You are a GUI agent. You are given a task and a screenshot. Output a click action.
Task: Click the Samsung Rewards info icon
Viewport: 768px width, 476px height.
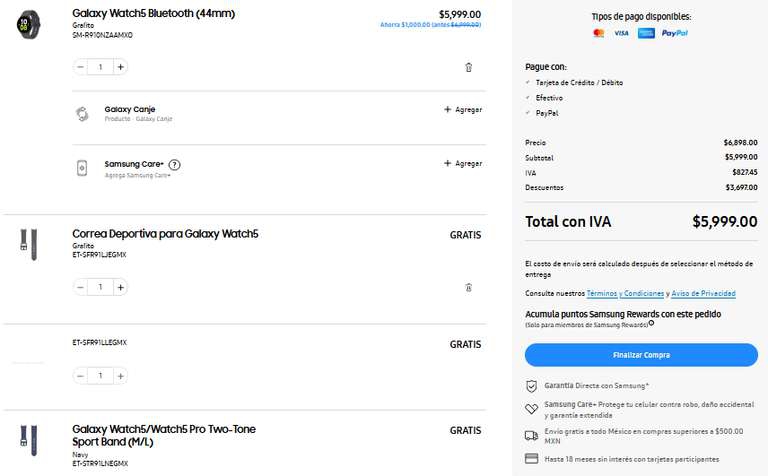[x=651, y=323]
